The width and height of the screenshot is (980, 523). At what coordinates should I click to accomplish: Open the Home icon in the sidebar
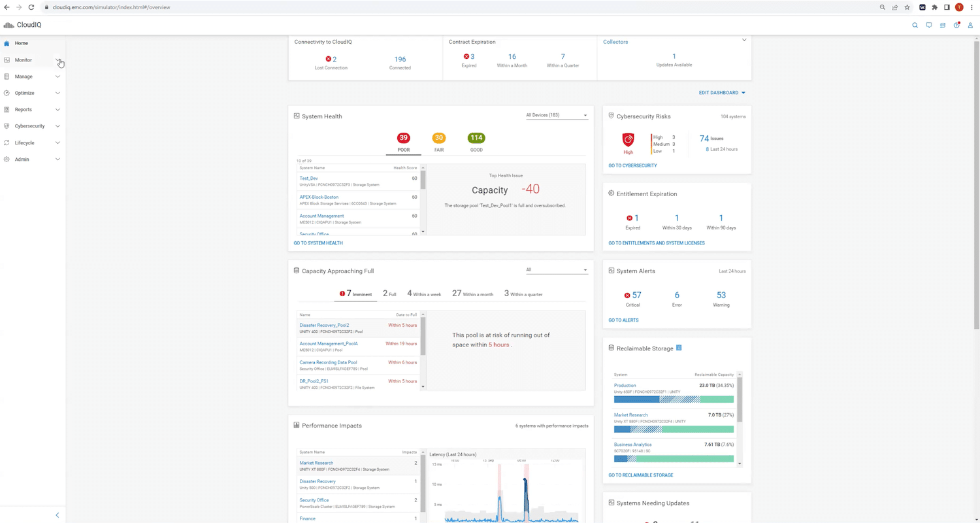[x=7, y=43]
